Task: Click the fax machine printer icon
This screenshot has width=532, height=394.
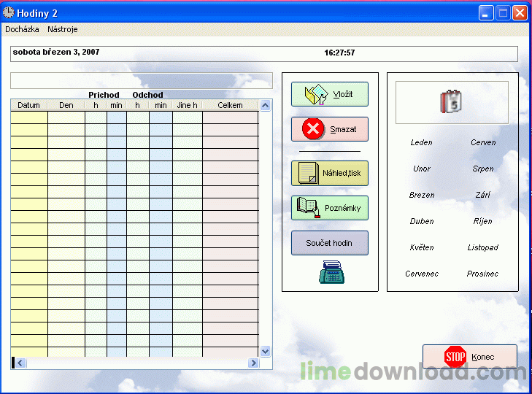Action: pyautogui.click(x=331, y=272)
